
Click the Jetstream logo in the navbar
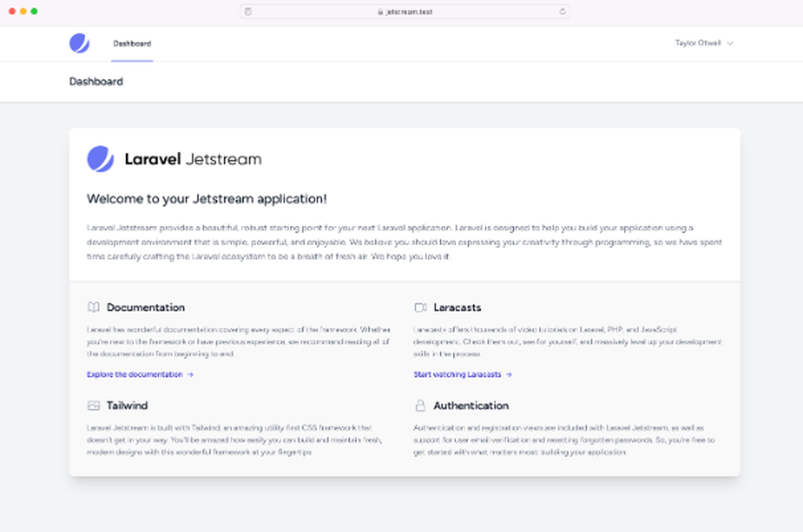coord(79,43)
